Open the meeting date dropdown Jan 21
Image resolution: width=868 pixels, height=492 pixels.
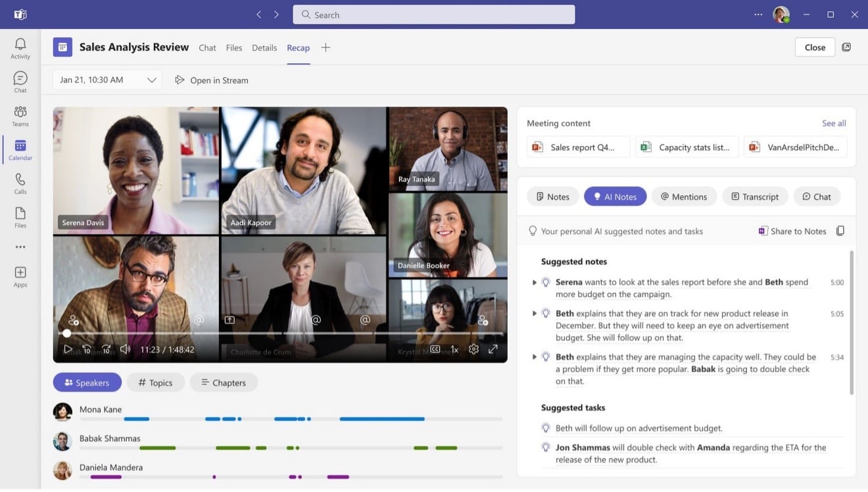coord(107,80)
